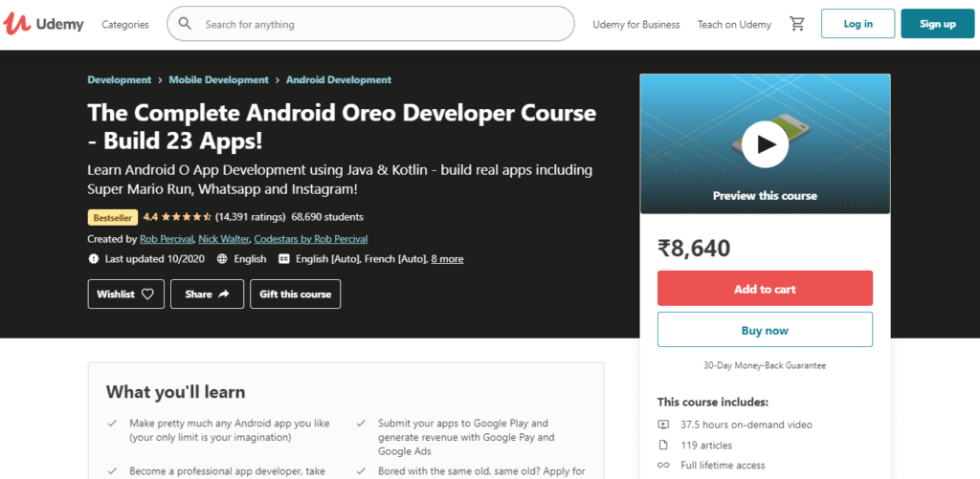The image size is (980, 479).
Task: Focus the Search for anything field
Action: point(370,24)
